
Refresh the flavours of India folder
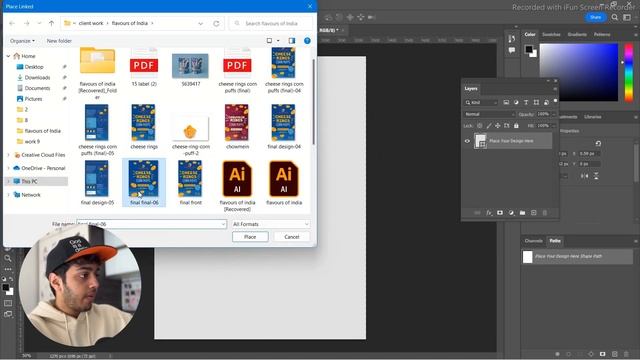(216, 23)
